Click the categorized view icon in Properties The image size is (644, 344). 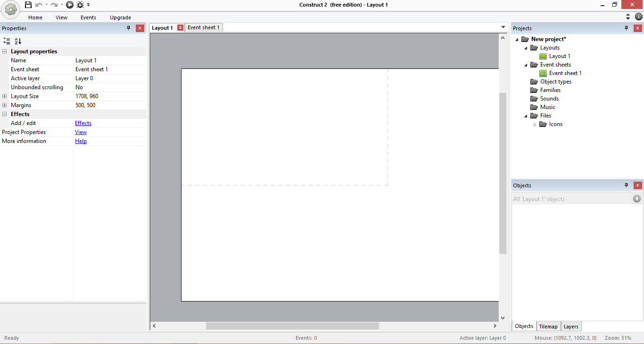click(x=6, y=41)
